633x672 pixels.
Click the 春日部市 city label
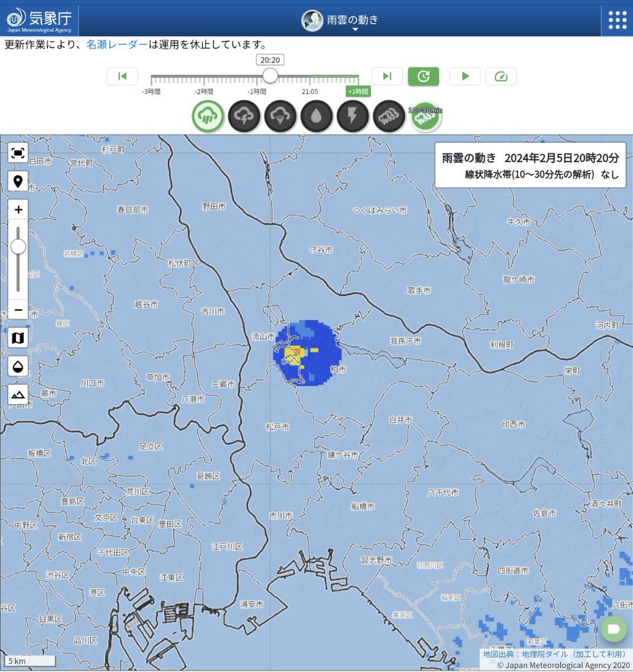coord(133,210)
